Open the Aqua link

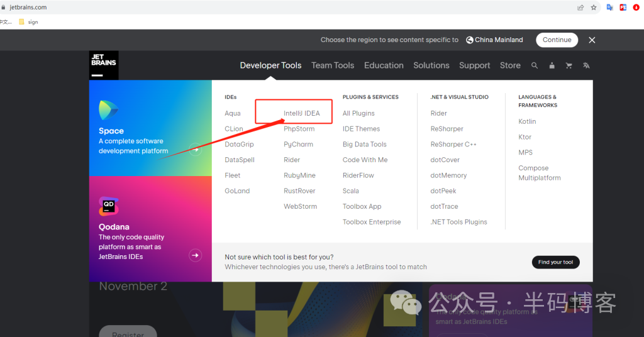click(233, 113)
